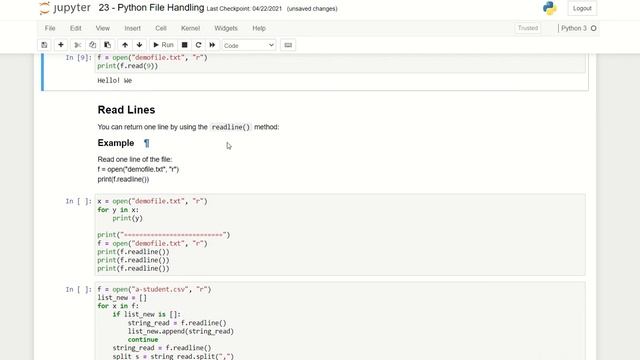Click the Python 3 kernel name
This screenshot has width=640, height=360.
tap(573, 28)
